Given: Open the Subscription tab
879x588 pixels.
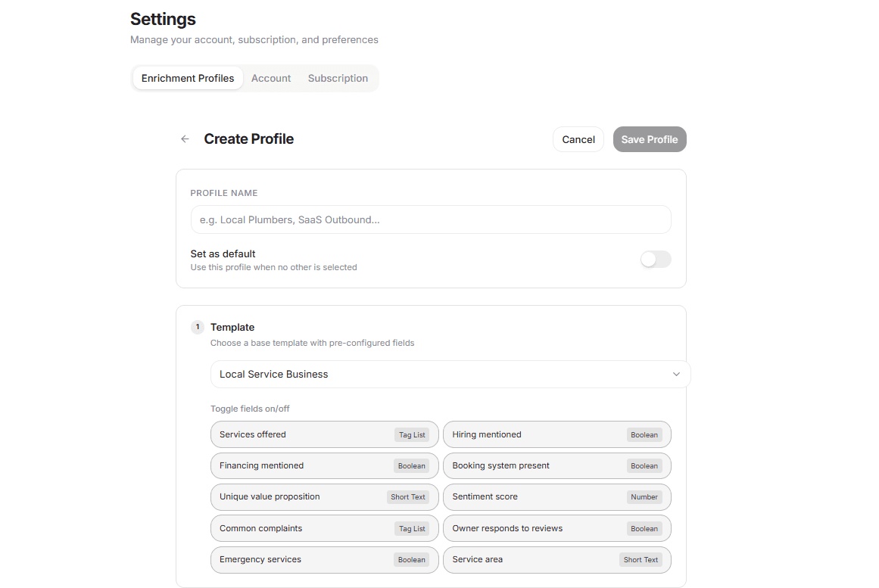Looking at the screenshot, I should pyautogui.click(x=338, y=79).
